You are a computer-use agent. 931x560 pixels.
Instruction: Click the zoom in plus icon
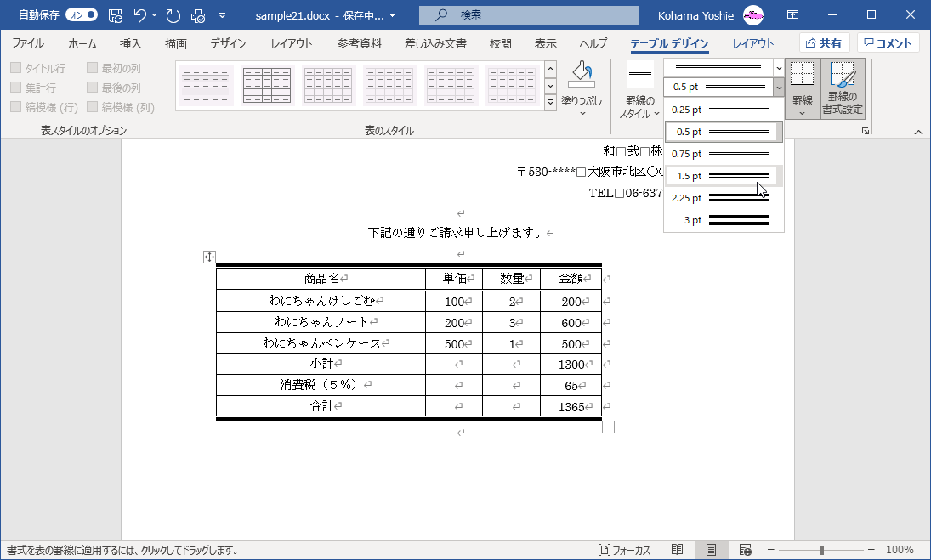click(871, 550)
